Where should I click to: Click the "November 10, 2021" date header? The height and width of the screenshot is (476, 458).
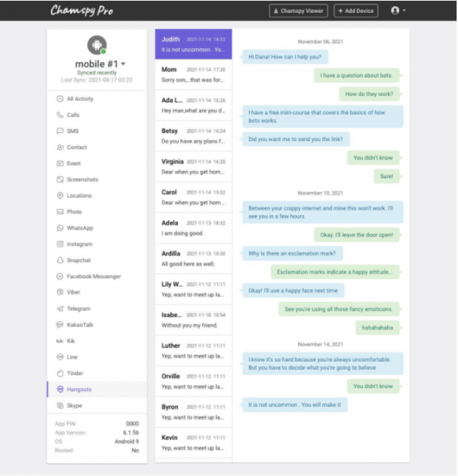321,193
